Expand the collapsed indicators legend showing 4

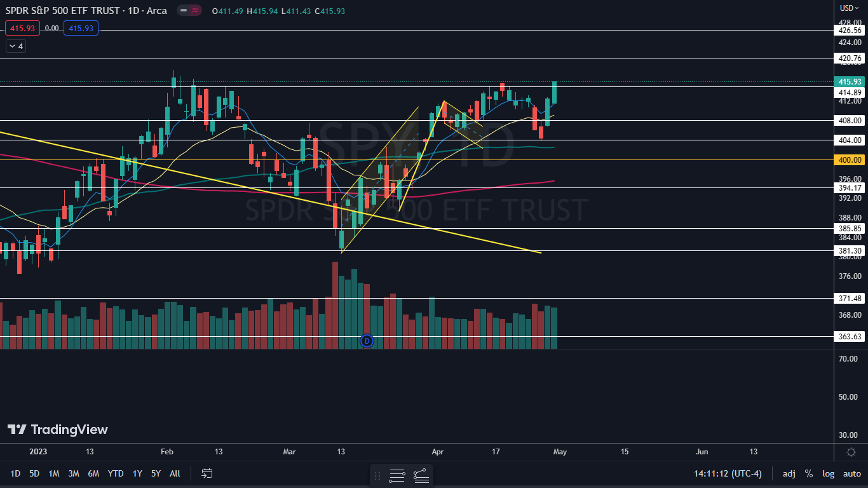15,46
